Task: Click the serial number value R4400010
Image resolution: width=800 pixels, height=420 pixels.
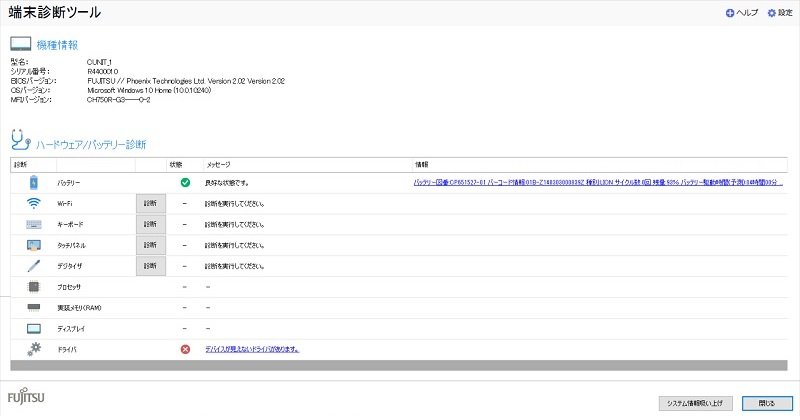Action: [103, 71]
